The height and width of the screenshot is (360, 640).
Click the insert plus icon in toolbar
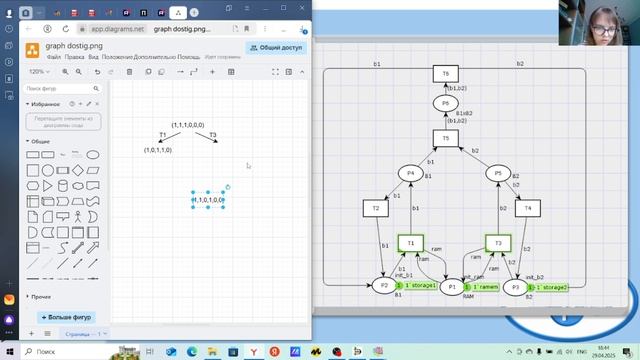coord(212,72)
